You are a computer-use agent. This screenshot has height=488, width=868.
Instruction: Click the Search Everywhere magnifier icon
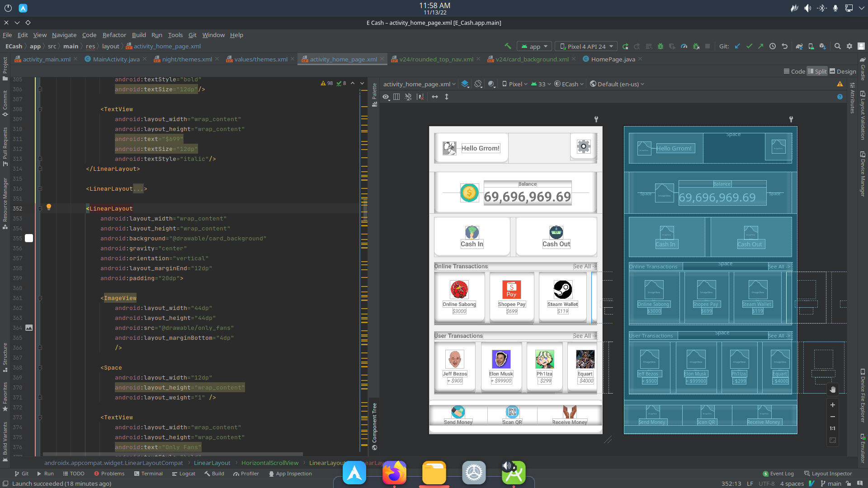838,46
